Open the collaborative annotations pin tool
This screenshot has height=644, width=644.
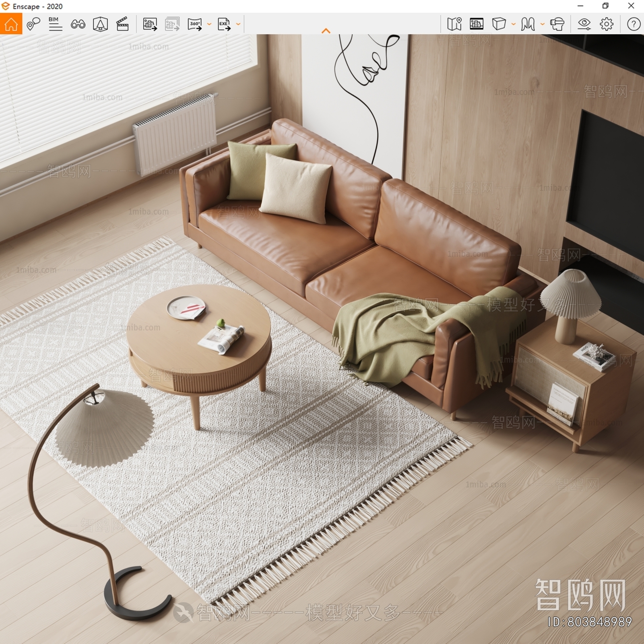(x=33, y=24)
